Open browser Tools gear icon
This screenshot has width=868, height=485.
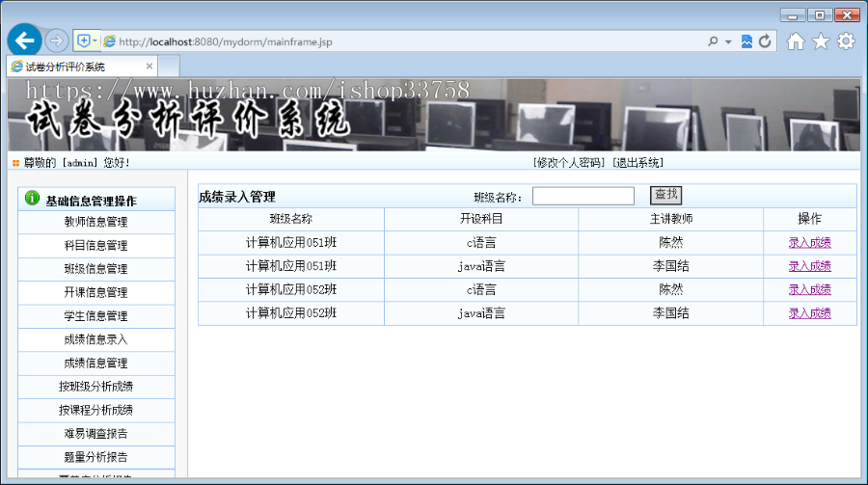[846, 41]
